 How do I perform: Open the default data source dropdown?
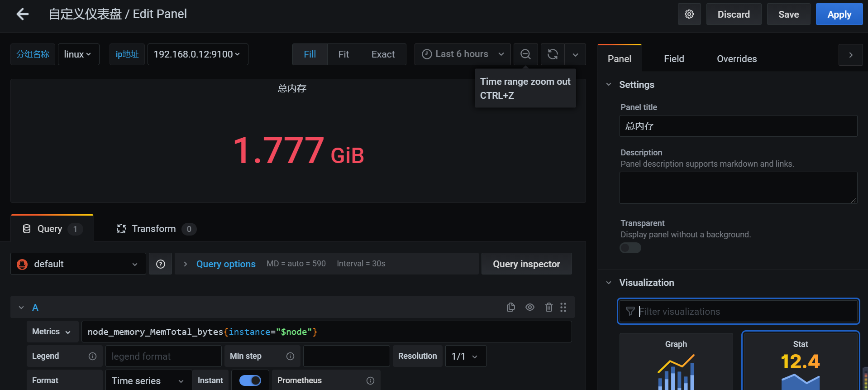point(78,264)
